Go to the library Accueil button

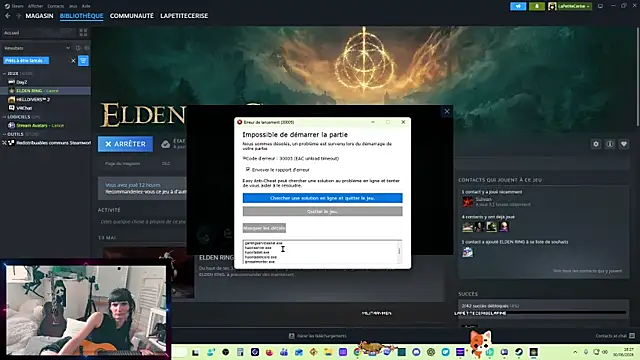(x=39, y=33)
